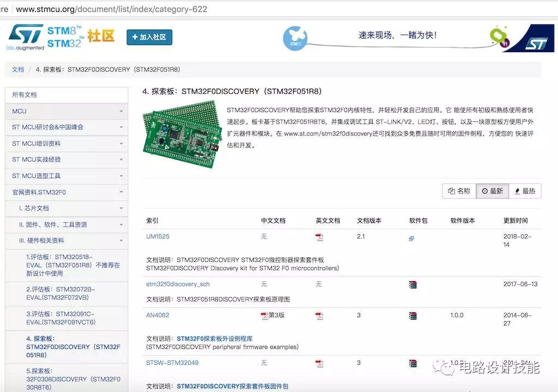The image size is (558, 392).
Task: Sort documents by 最新
Action: [x=493, y=191]
